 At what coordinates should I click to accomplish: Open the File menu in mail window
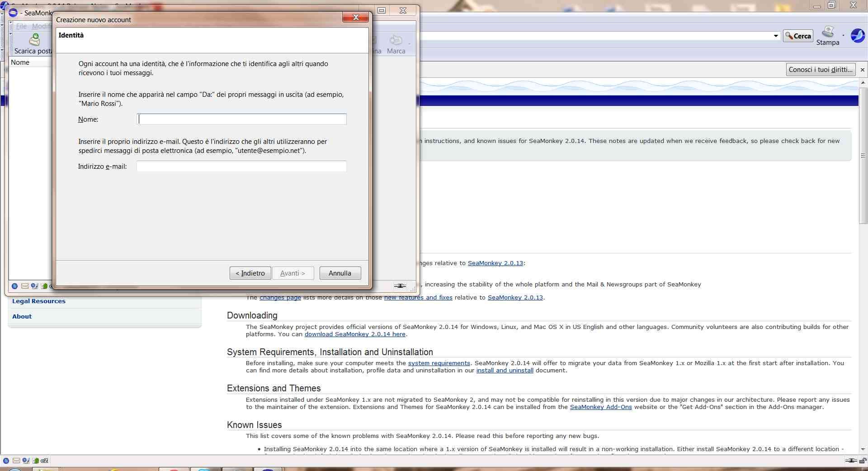click(x=21, y=26)
